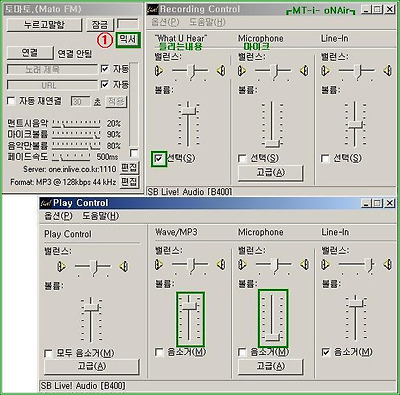Click the 연결 안됨 status text
Image resolution: width=400 pixels, height=395 pixels.
[x=74, y=54]
